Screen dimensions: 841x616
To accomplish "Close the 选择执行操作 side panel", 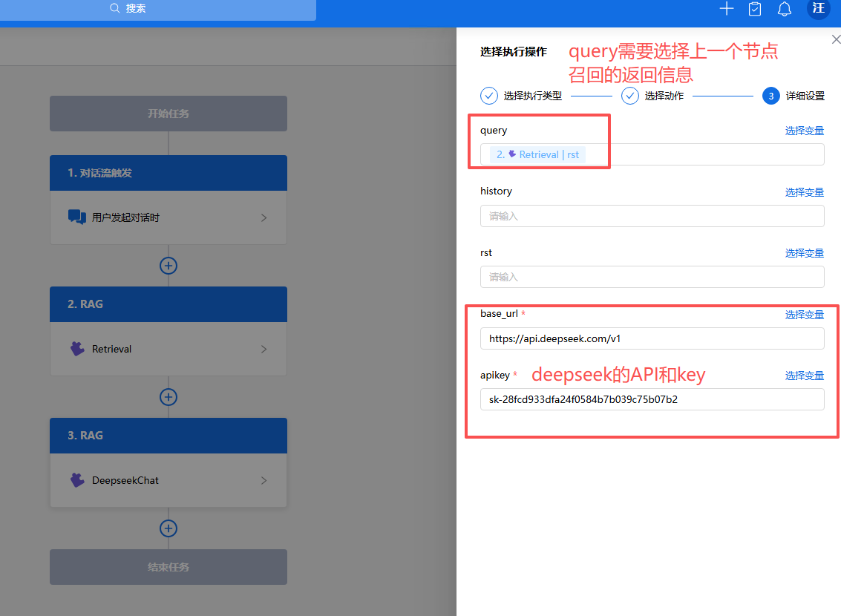I will [836, 39].
